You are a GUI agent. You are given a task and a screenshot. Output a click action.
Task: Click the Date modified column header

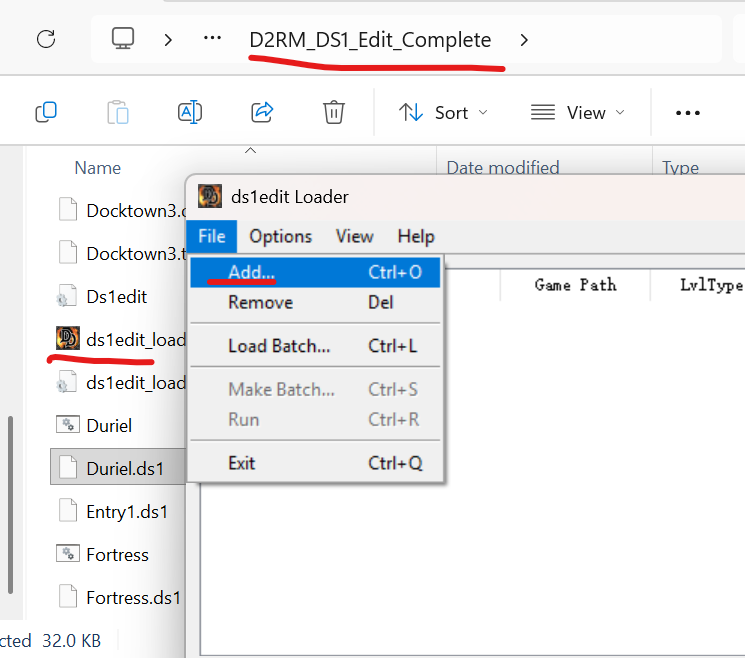point(503,168)
